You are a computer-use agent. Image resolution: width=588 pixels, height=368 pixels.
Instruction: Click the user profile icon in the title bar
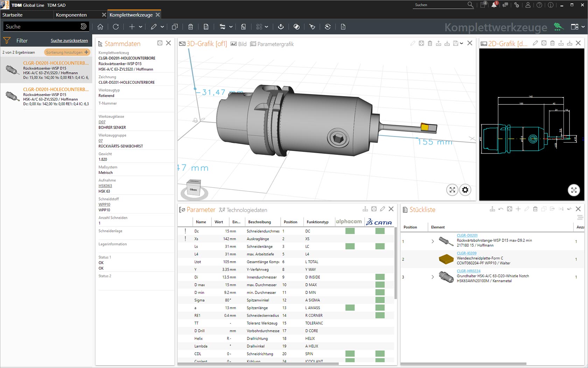pos(528,5)
